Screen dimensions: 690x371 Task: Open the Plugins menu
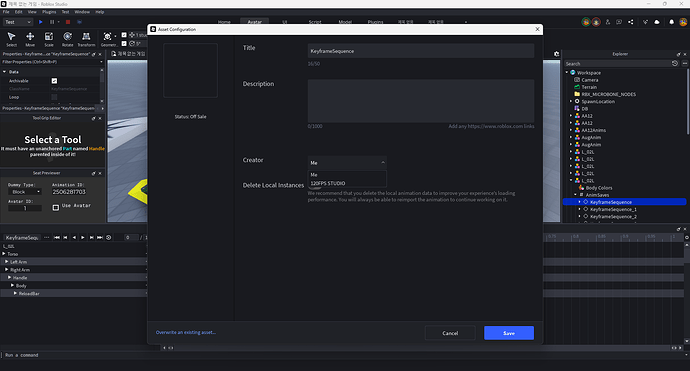(x=49, y=12)
